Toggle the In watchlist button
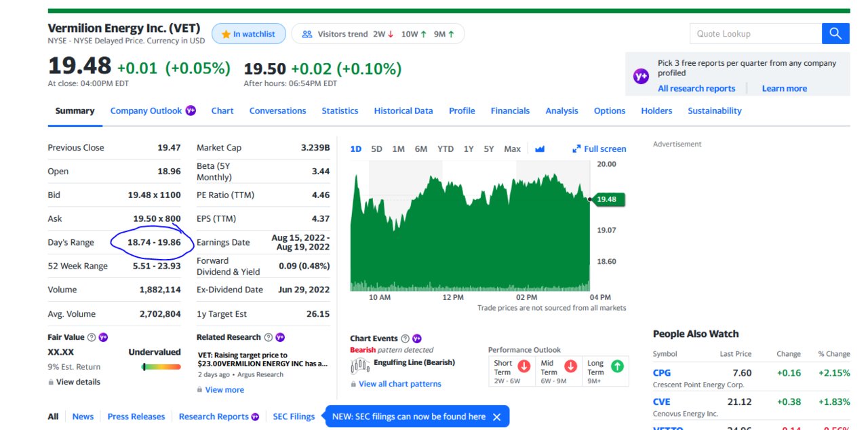 pos(248,34)
